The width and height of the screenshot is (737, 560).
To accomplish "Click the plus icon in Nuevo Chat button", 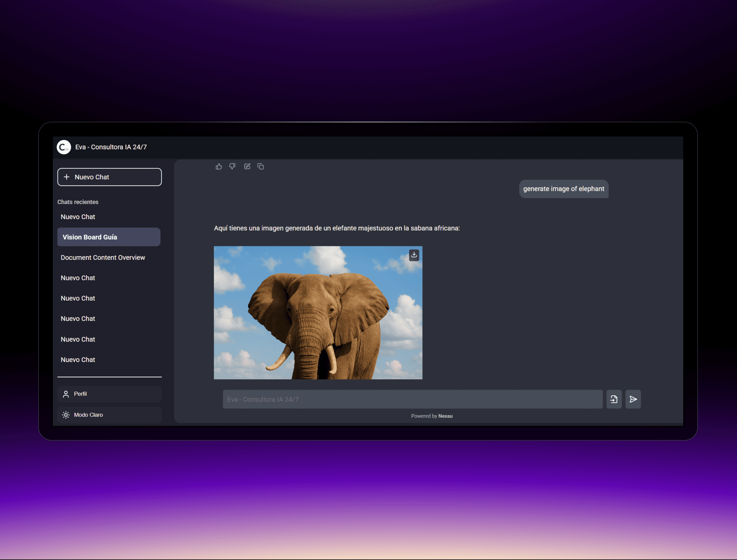I will [x=67, y=177].
